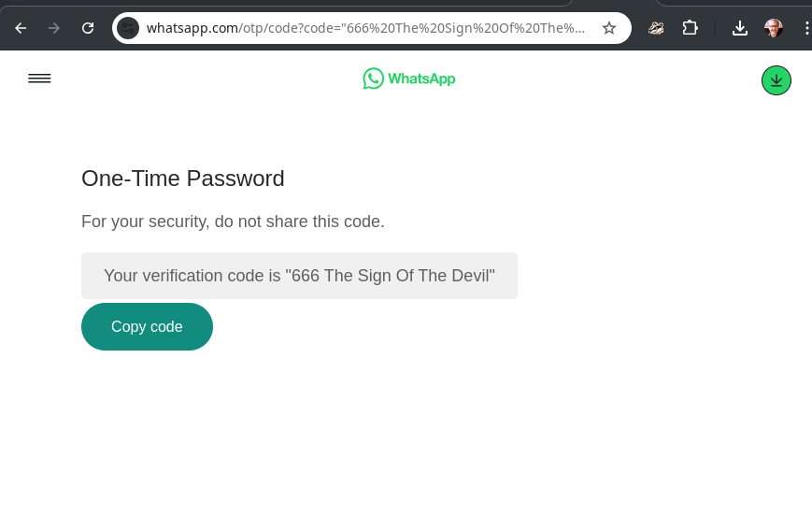Click the forward navigation arrow
This screenshot has height=530, width=812.
(54, 28)
